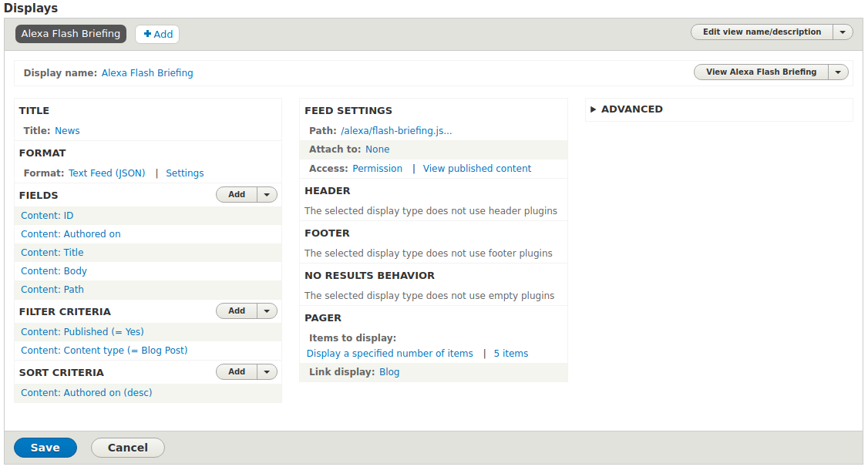
Task: Open the Filter Criteria Add dropdown arrow
Action: [267, 311]
